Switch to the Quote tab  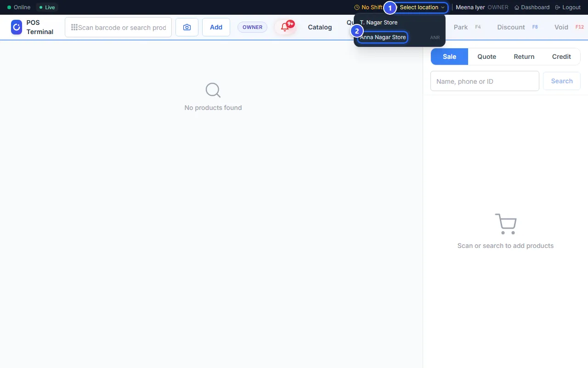[487, 57]
